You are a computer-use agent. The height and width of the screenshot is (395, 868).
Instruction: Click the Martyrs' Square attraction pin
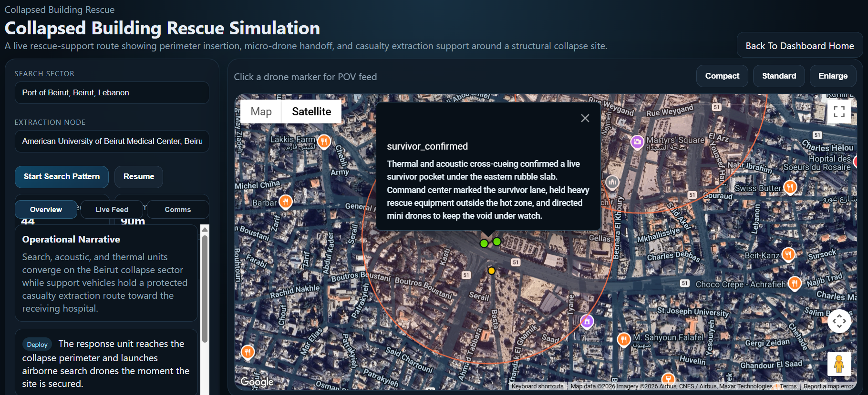point(637,142)
